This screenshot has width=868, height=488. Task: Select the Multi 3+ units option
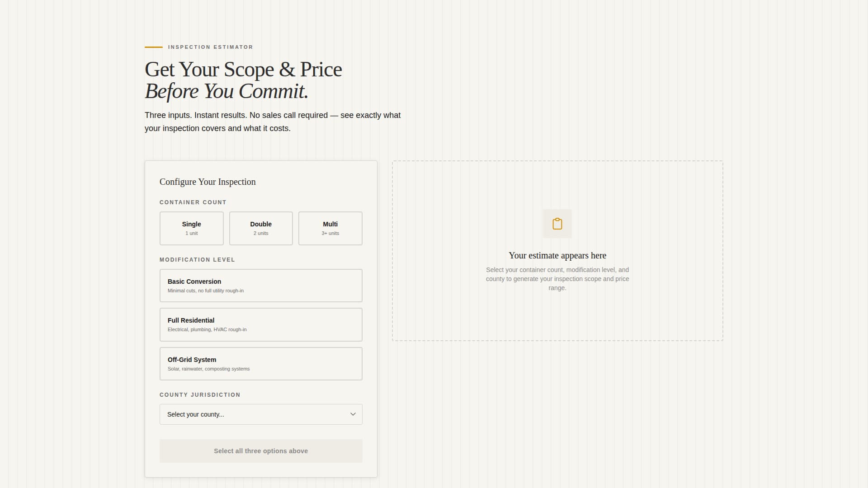tap(330, 228)
